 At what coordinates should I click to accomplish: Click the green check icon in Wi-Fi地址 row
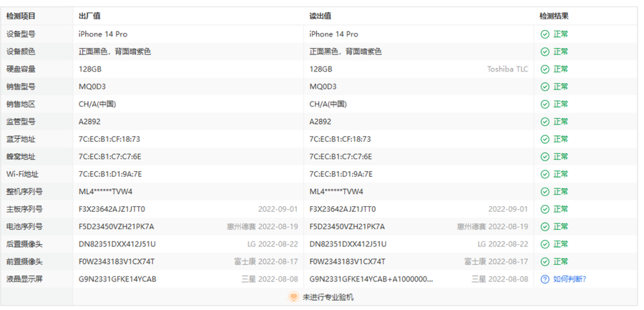pyautogui.click(x=545, y=174)
